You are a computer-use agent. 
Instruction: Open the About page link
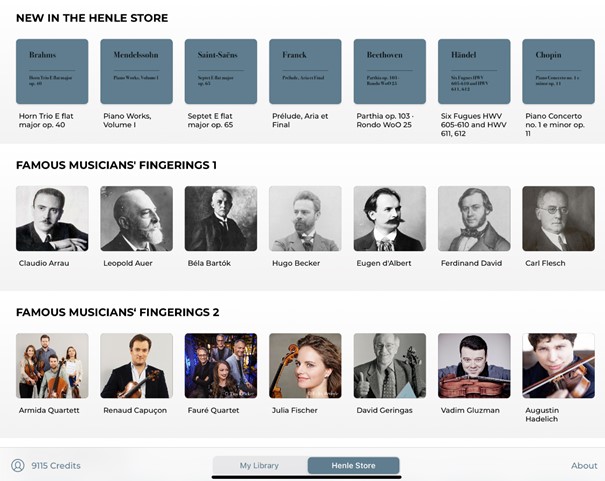[x=584, y=465]
